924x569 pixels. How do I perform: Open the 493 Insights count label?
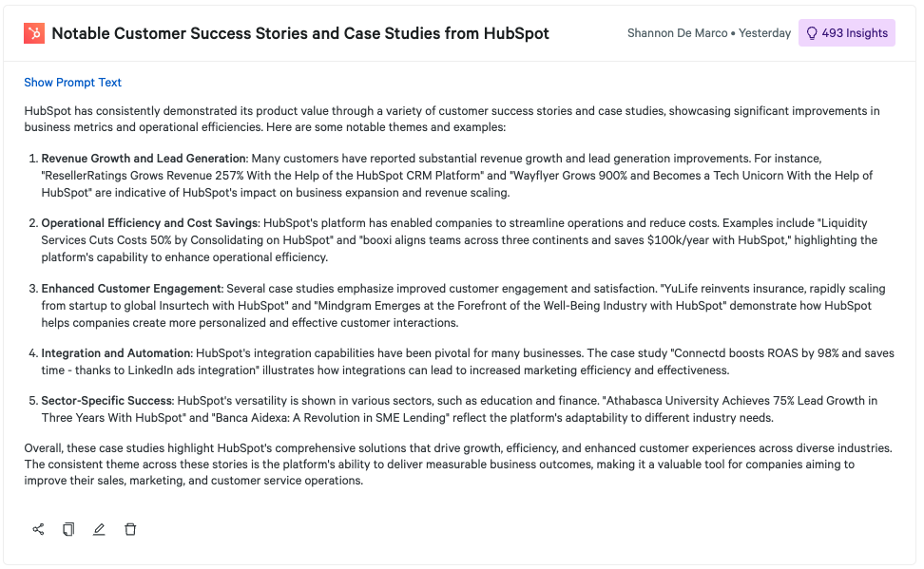[x=855, y=33]
